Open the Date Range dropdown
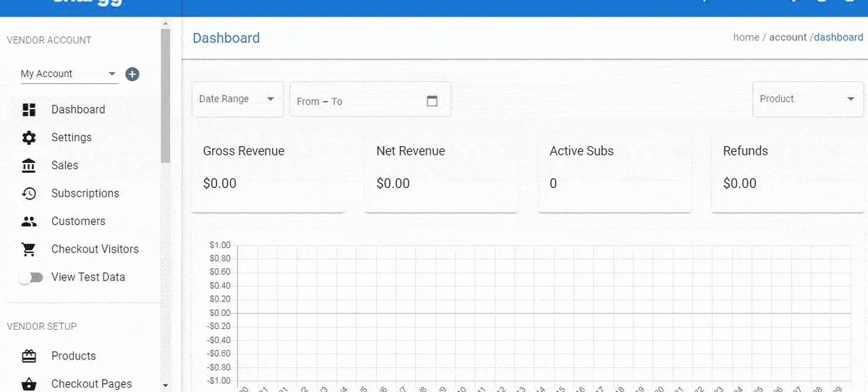This screenshot has height=392, width=868. click(237, 99)
